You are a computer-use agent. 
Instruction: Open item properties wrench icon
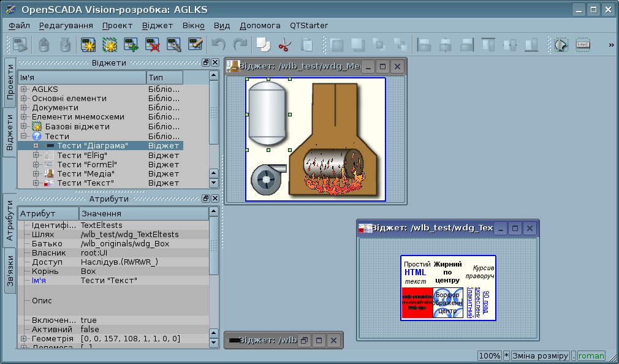click(174, 45)
